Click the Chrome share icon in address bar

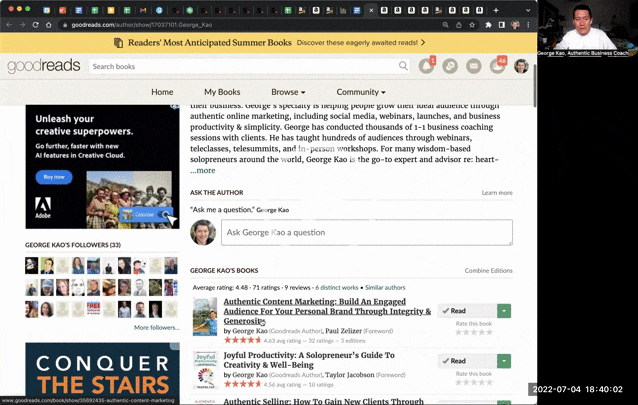(459, 25)
